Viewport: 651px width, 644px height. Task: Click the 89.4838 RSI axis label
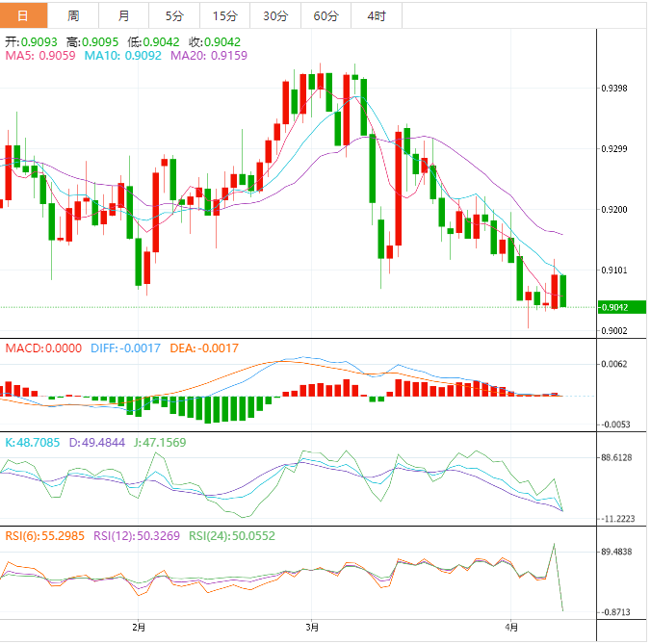(616, 552)
